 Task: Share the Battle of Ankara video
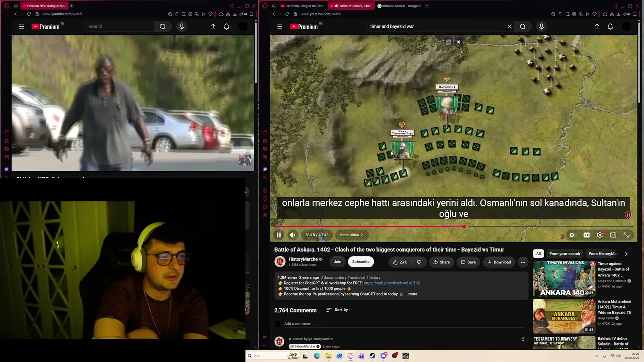pos(441,262)
